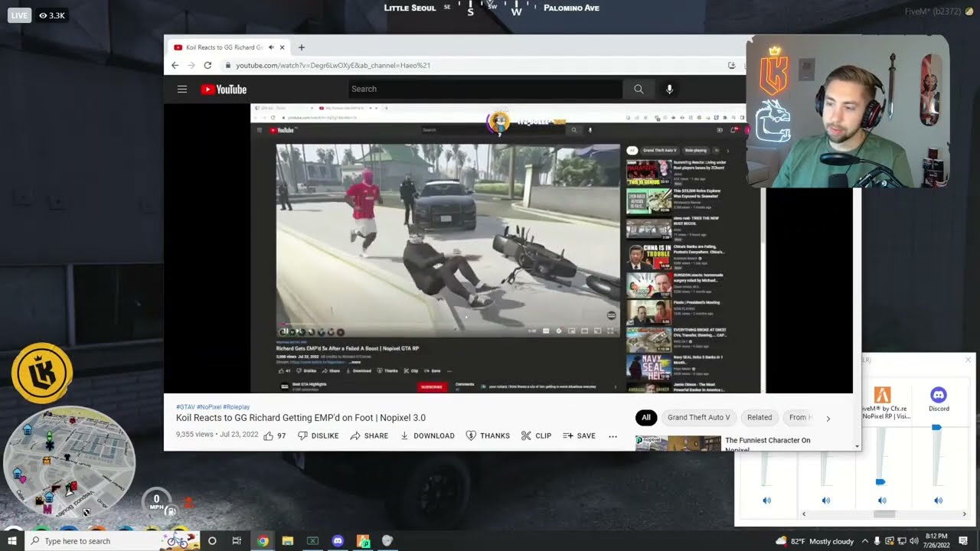Select the All filter chip
Image resolution: width=980 pixels, height=551 pixels.
click(646, 417)
